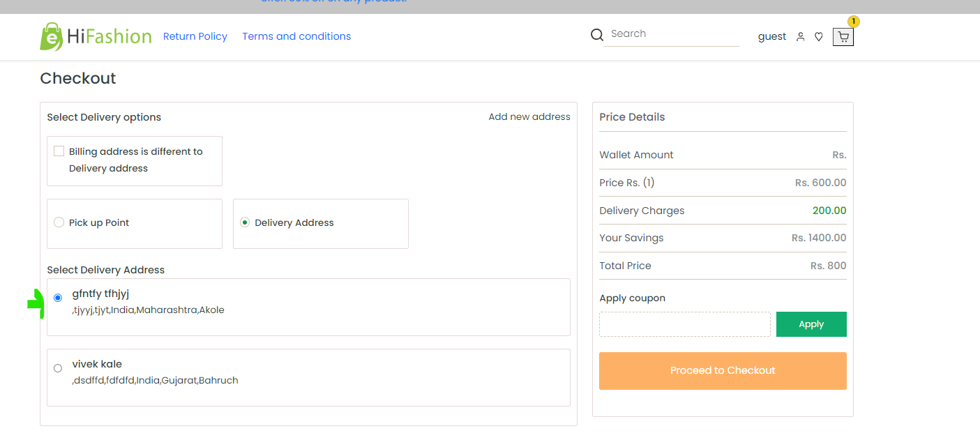This screenshot has width=980, height=447.
Task: Click the Total Price label
Action: click(625, 266)
